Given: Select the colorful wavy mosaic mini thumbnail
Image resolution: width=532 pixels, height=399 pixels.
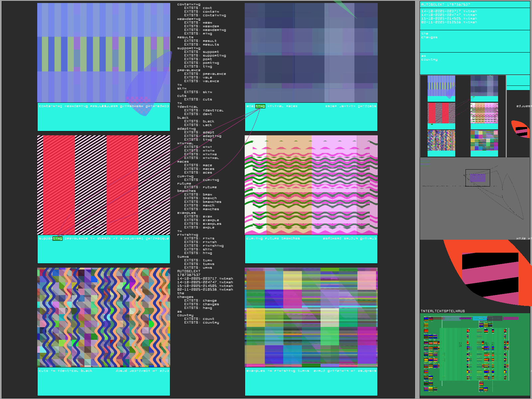Looking at the screenshot, I should (441, 140).
